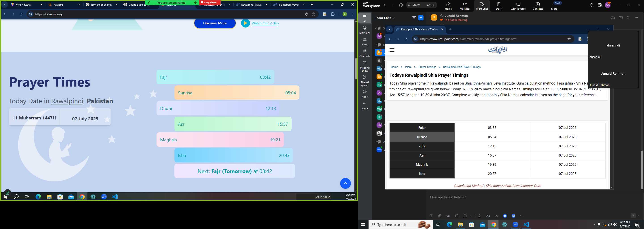
Task: Star Junaid Rehman as favorite contact
Action: pyautogui.click(x=442, y=15)
